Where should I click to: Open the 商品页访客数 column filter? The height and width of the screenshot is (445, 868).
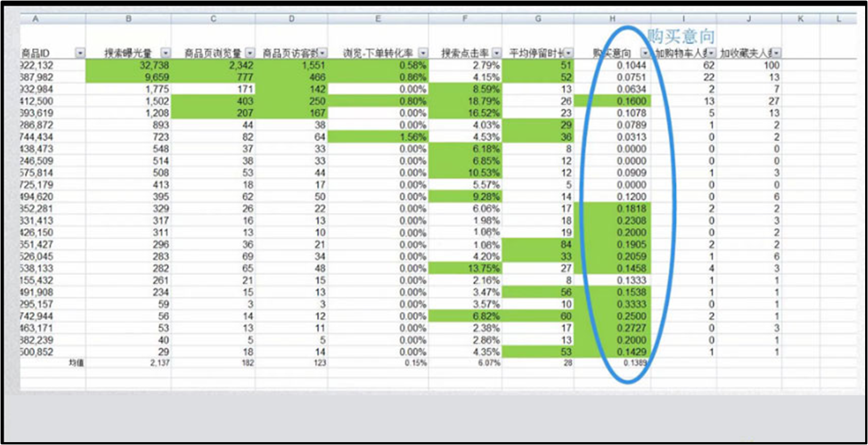pyautogui.click(x=322, y=53)
